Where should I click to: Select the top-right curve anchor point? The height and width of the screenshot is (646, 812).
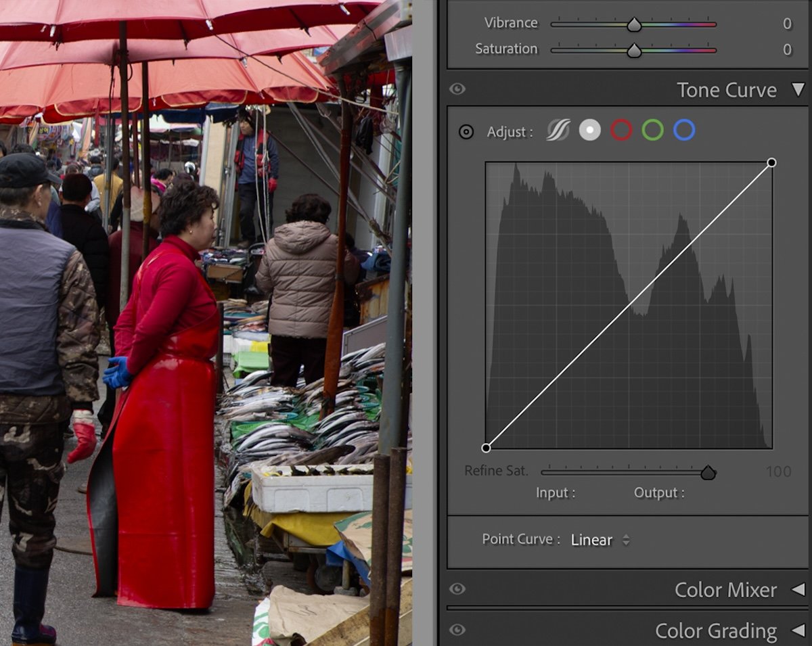point(771,162)
